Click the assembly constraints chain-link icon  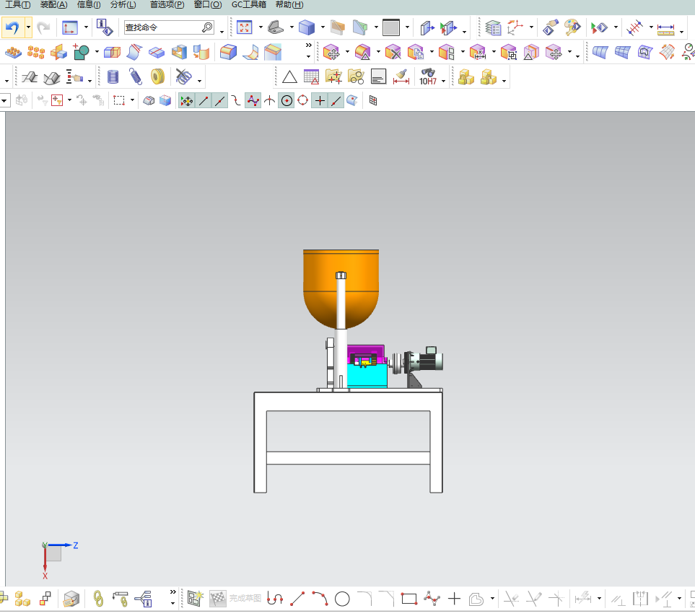tap(98, 599)
